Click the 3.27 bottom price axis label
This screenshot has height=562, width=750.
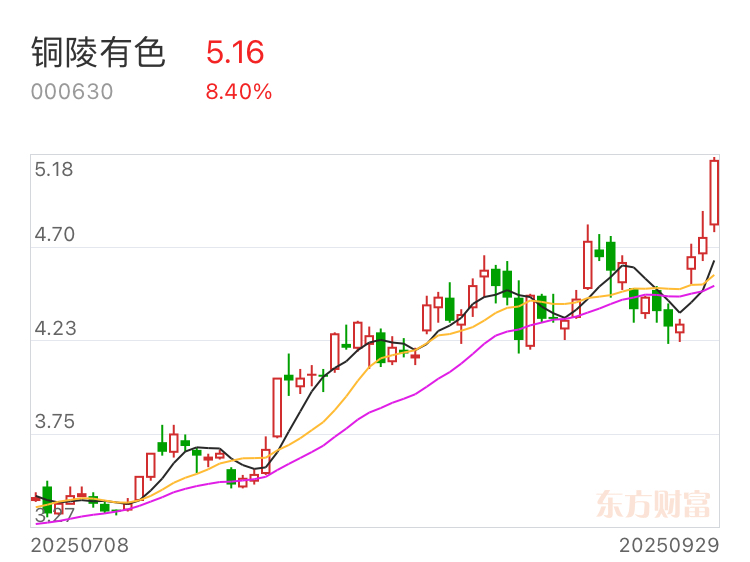(x=55, y=516)
